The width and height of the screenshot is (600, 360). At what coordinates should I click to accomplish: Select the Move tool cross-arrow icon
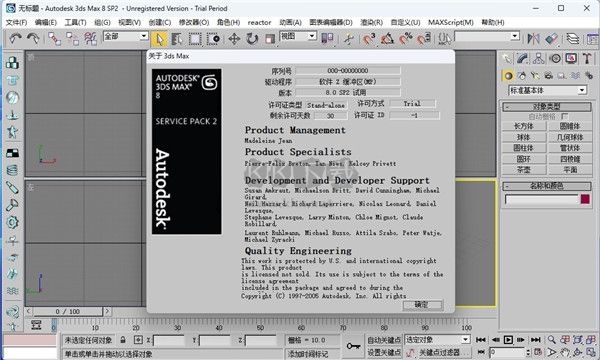tap(234, 39)
